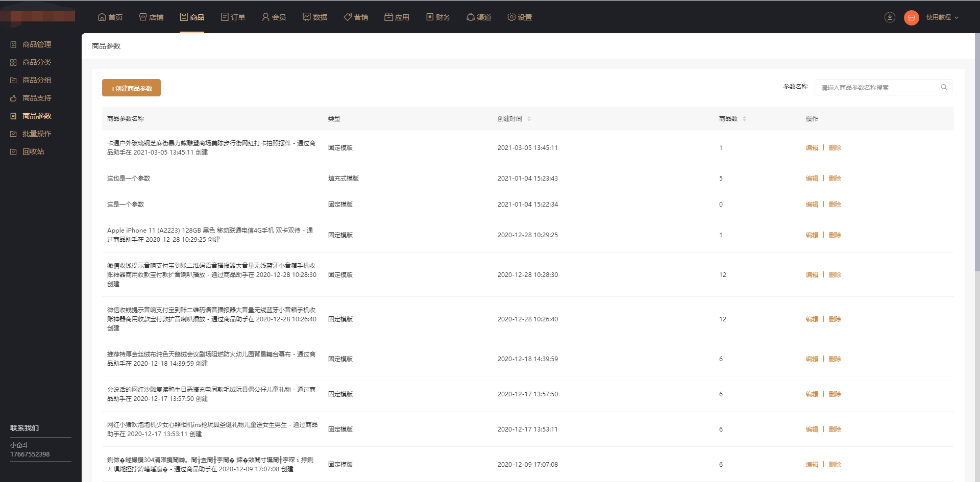Edit the Apple iPhone 11 parameter row
This screenshot has height=482, width=980.
pyautogui.click(x=812, y=235)
